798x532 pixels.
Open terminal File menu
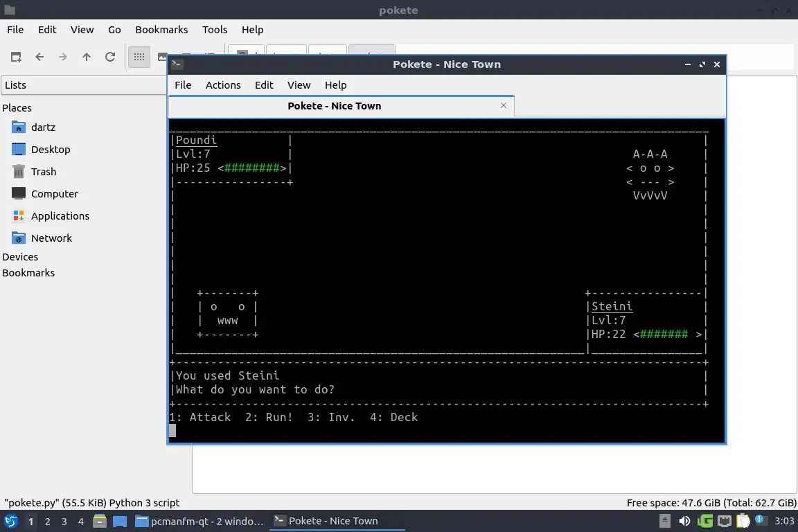(183, 85)
